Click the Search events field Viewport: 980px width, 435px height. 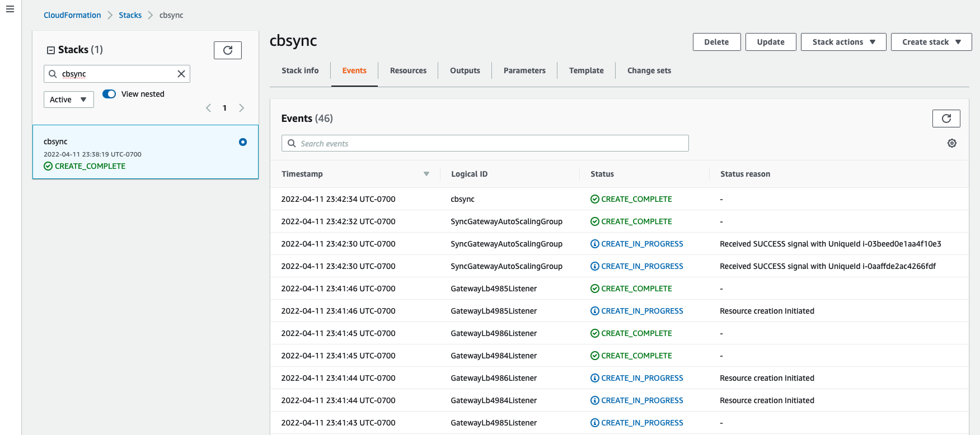[485, 143]
